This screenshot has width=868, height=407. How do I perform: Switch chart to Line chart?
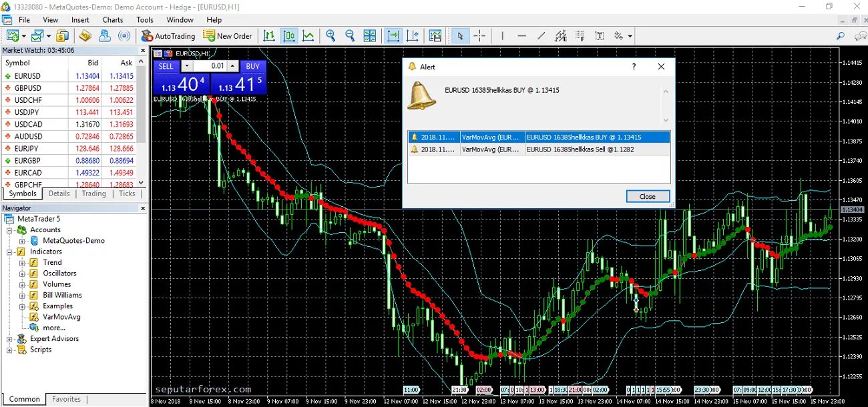pyautogui.click(x=308, y=36)
